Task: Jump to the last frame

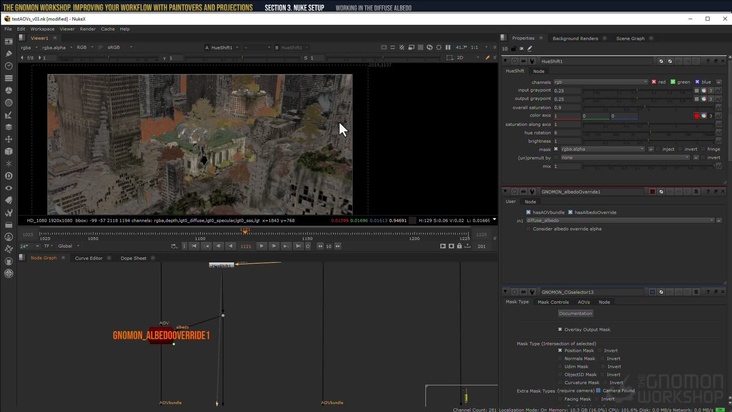Action: point(298,246)
